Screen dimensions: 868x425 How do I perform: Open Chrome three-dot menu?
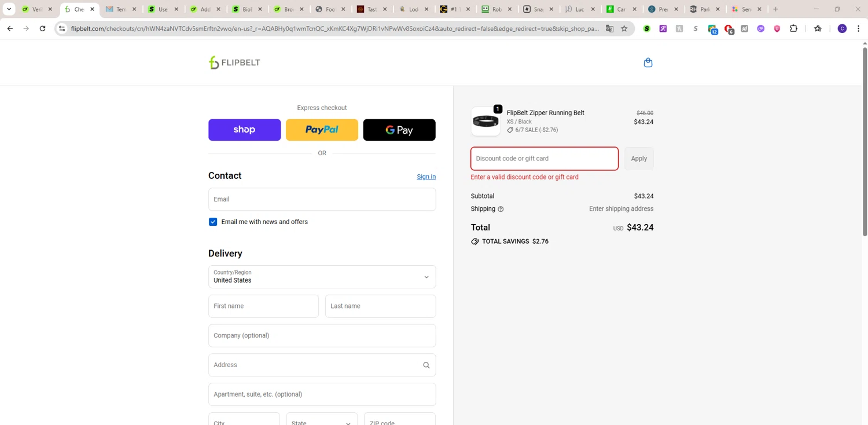tap(858, 28)
